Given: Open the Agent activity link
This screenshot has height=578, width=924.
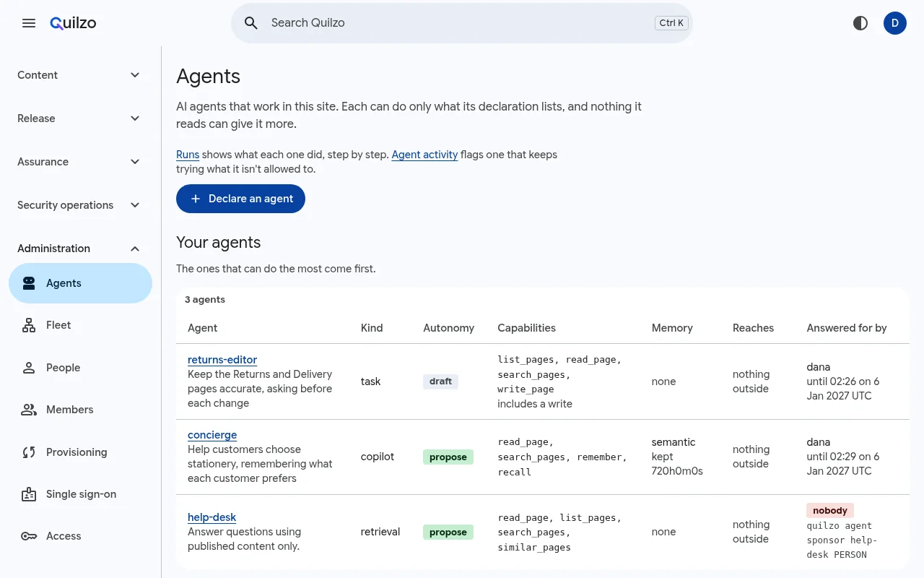Looking at the screenshot, I should click(x=424, y=155).
